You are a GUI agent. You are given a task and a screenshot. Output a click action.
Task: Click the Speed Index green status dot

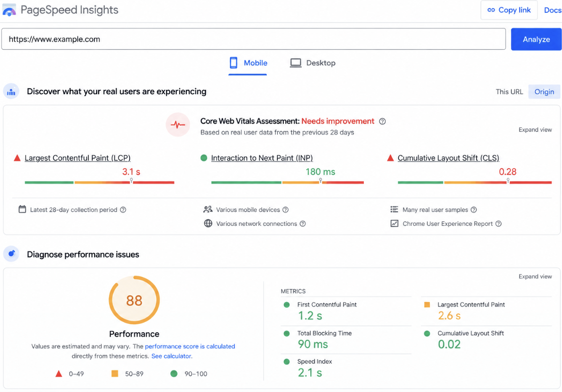[286, 362]
